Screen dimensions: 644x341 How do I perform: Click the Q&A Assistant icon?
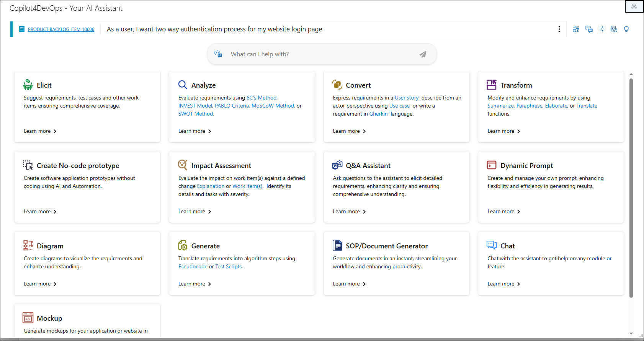coord(337,165)
